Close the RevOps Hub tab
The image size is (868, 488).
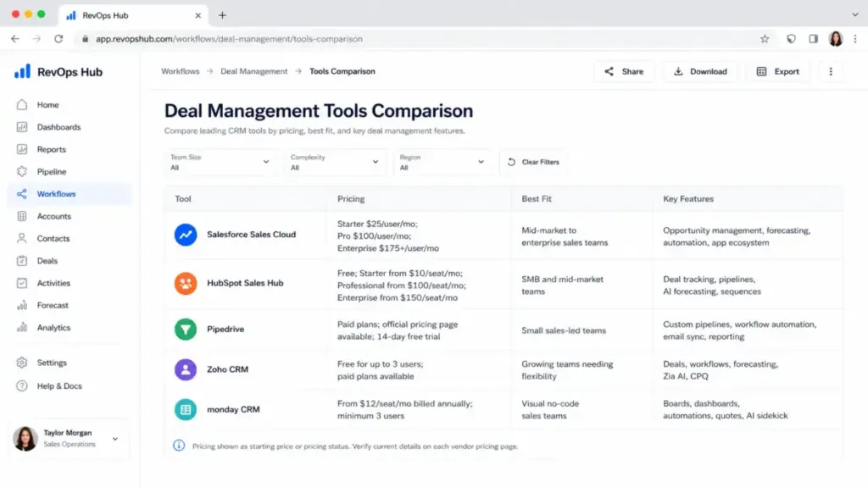tap(198, 15)
